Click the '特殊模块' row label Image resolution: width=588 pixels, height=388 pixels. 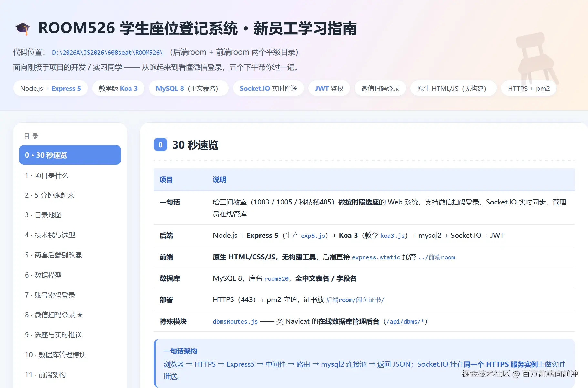tap(173, 321)
